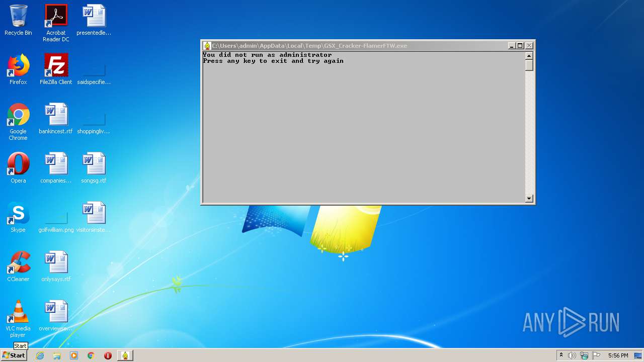The width and height of the screenshot is (644, 362).
Task: Launch Google Chrome desktop shortcut
Action: coord(18,122)
